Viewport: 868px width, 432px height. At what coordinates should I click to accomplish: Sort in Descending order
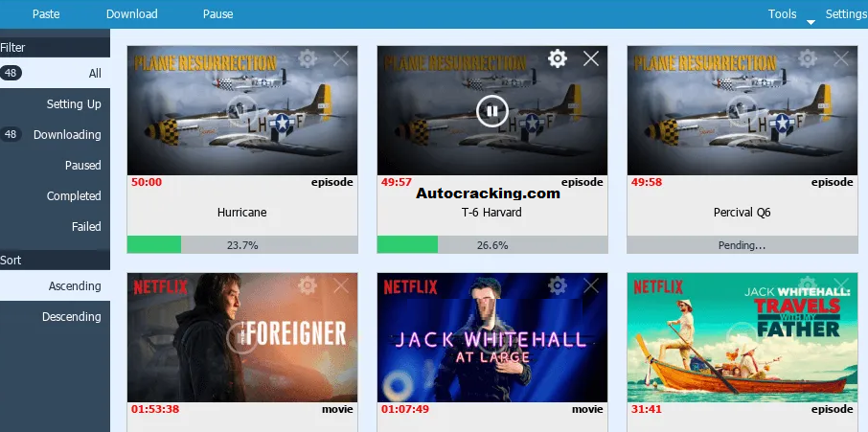55,316
